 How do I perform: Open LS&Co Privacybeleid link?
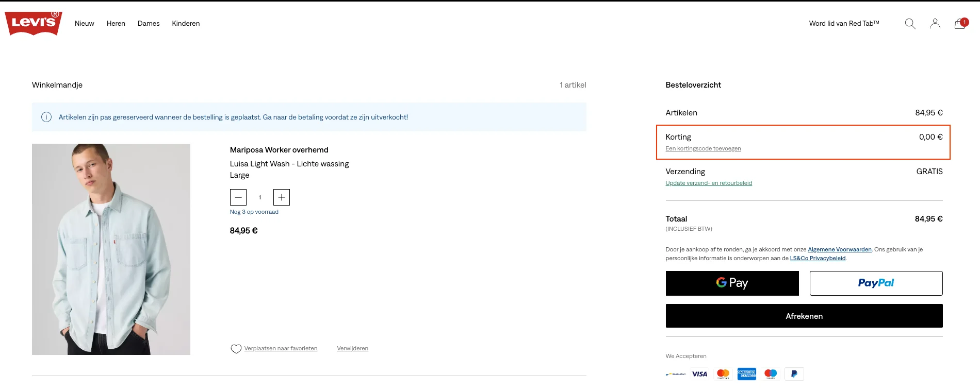point(818,258)
